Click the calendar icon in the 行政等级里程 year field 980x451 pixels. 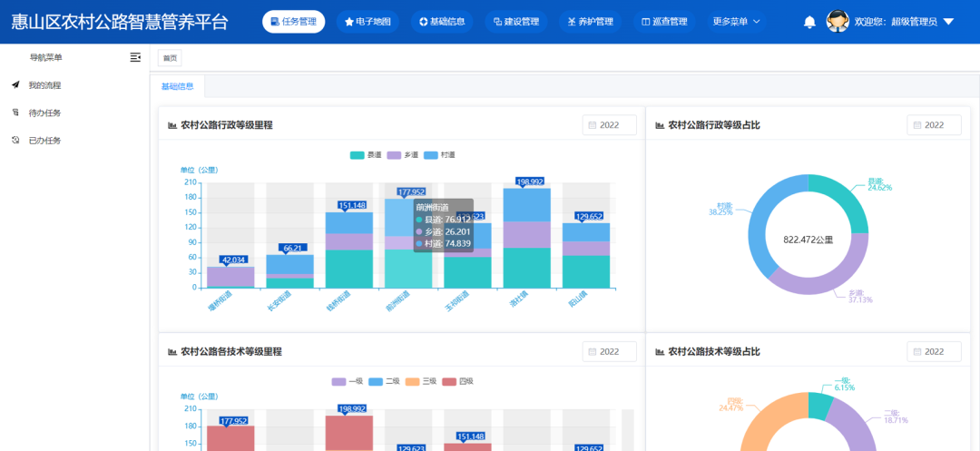(592, 125)
